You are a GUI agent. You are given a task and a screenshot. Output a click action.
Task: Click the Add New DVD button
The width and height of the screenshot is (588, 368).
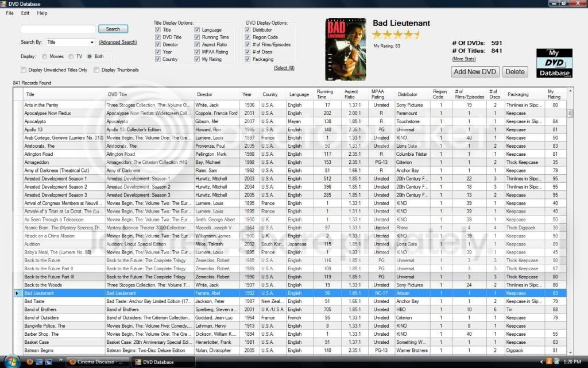tap(475, 72)
